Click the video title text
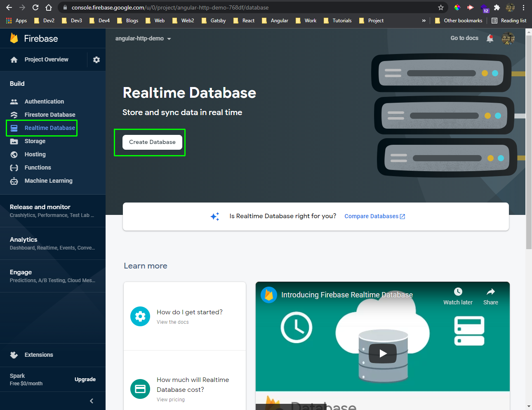Screen dimensions: 532x410 tap(347, 295)
